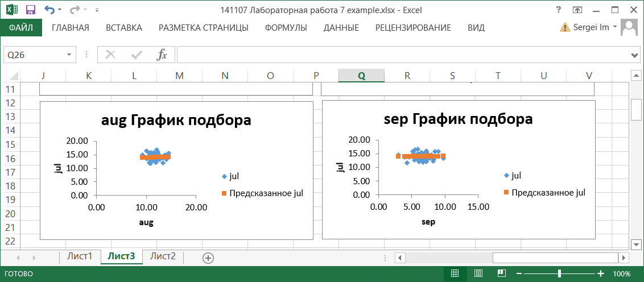Click the horizontal scrollbar right arrow
644x282 pixels.
pyautogui.click(x=624, y=258)
